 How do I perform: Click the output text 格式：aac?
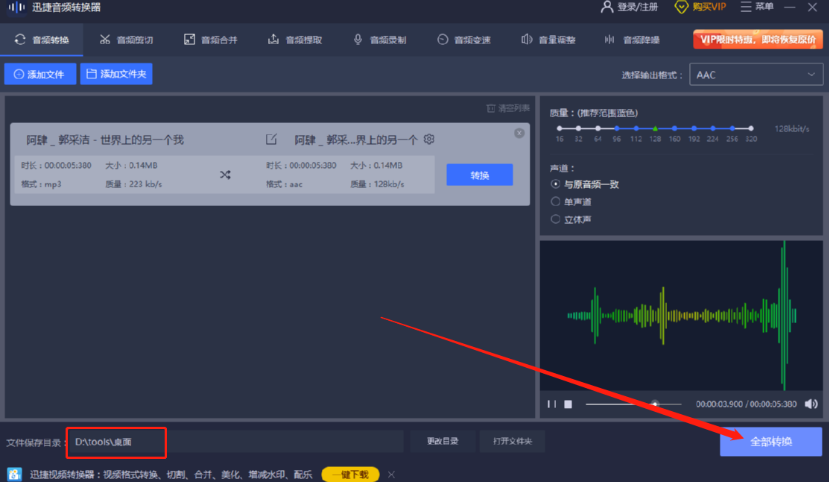[x=284, y=184]
